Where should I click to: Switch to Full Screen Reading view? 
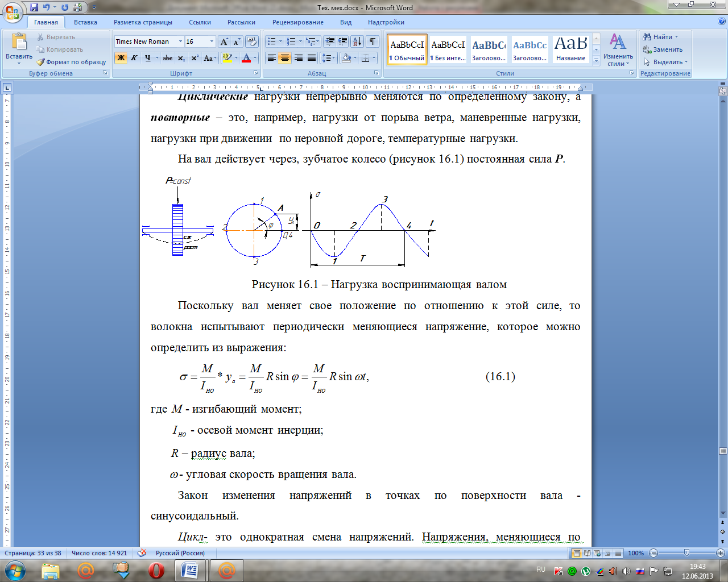[587, 553]
